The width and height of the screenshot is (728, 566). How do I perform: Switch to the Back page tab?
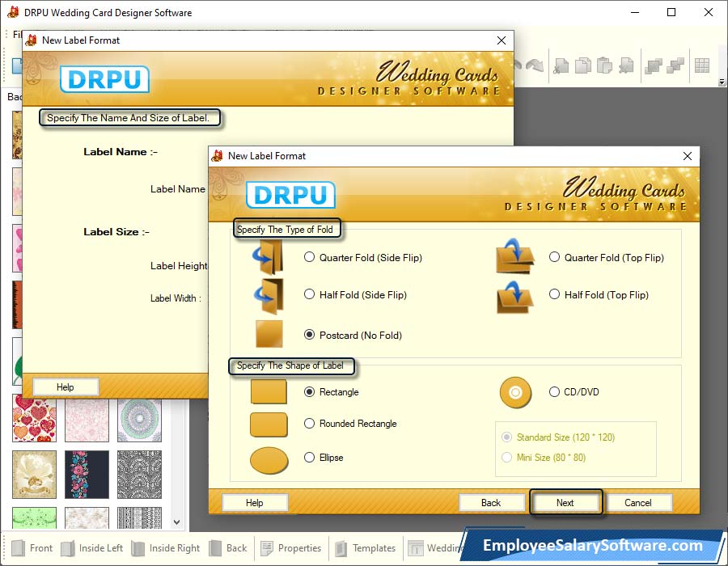[x=228, y=548]
